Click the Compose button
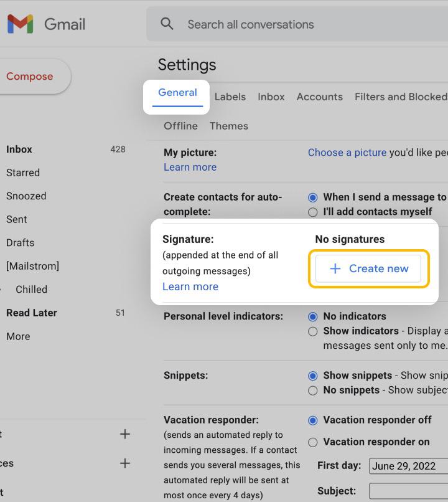 29,76
